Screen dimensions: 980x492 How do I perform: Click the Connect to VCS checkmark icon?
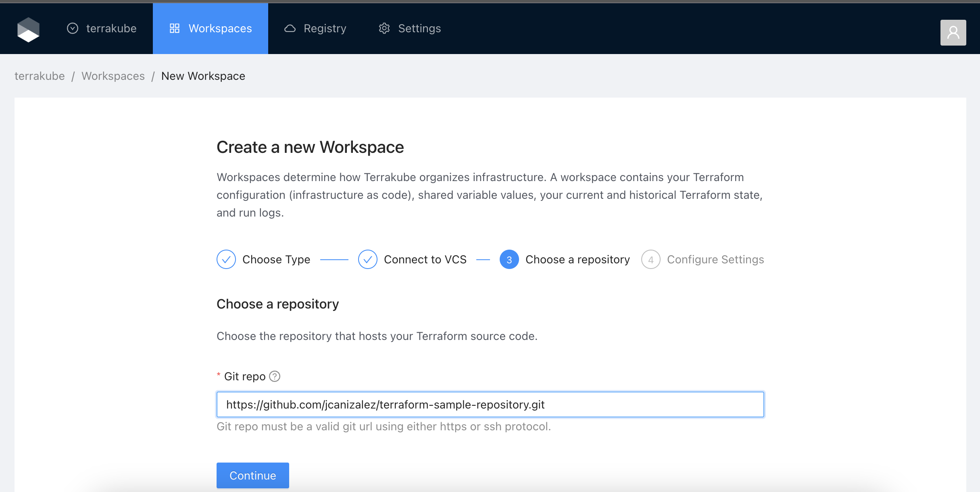[x=368, y=259]
